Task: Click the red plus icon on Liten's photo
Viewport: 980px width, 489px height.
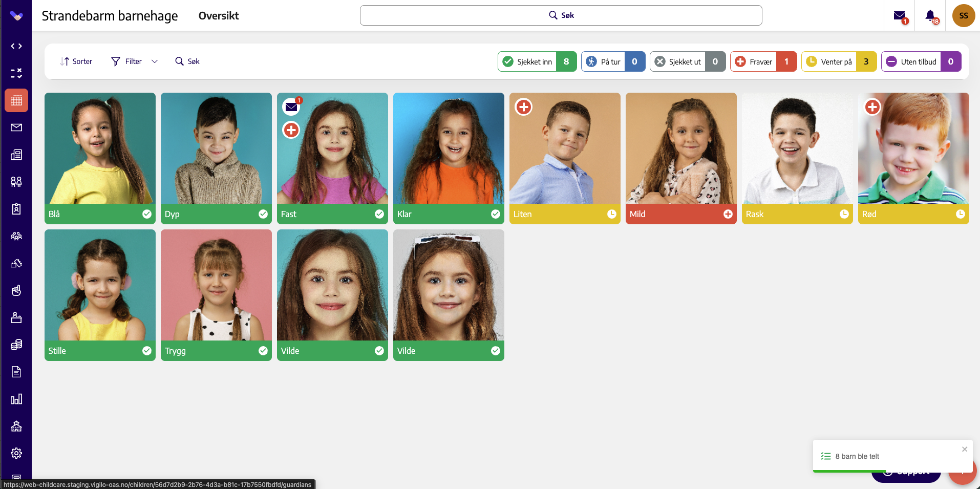Action: coord(523,107)
